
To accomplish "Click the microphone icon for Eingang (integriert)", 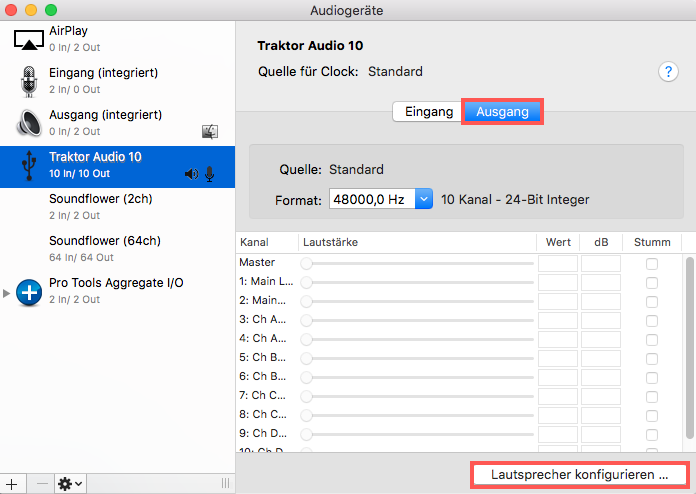I will (x=29, y=82).
